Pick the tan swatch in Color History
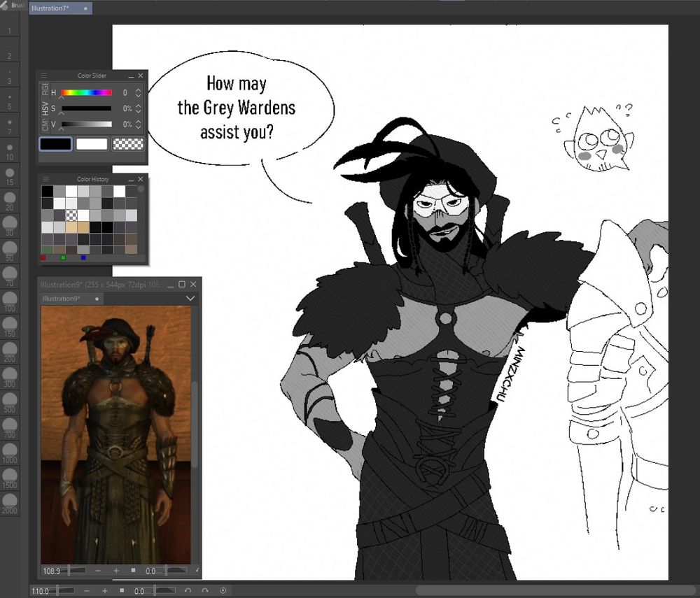The width and height of the screenshot is (700, 598). tap(71, 227)
